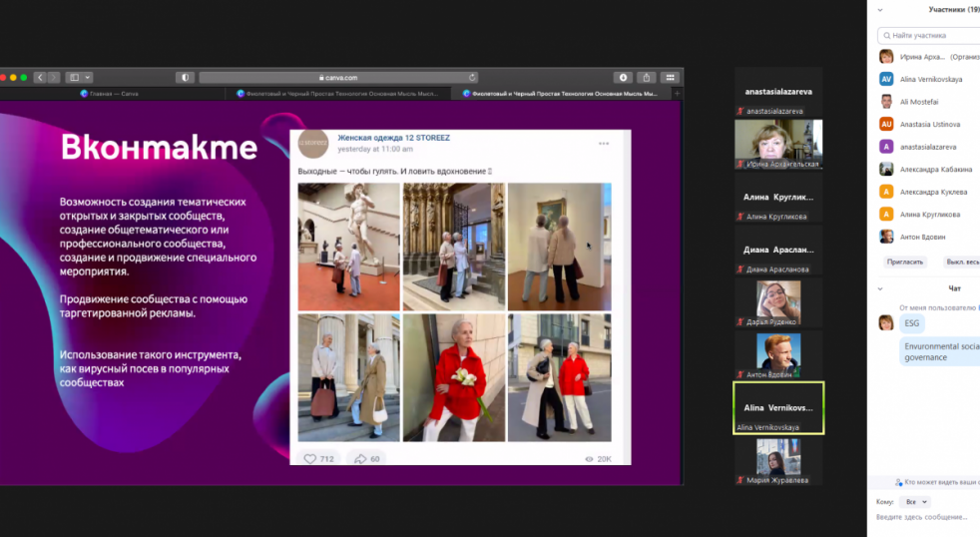Select participant Александра Куклева in list
The image size is (980, 537).
[x=929, y=192]
